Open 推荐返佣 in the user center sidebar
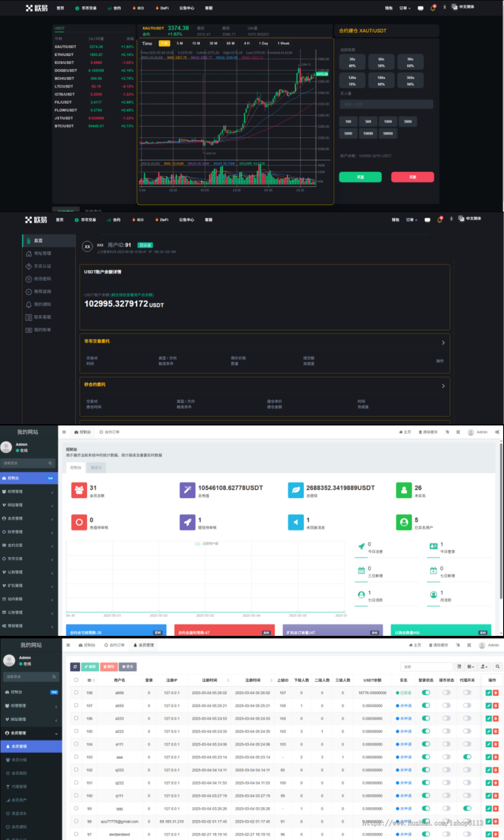The height and width of the screenshot is (840, 504). pyautogui.click(x=38, y=291)
